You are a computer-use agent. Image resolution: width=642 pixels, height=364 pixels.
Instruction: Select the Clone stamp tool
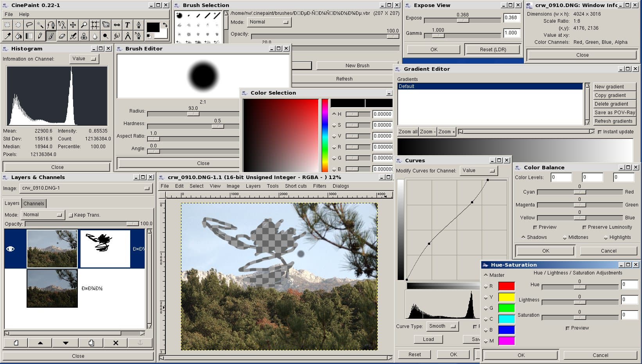(84, 36)
